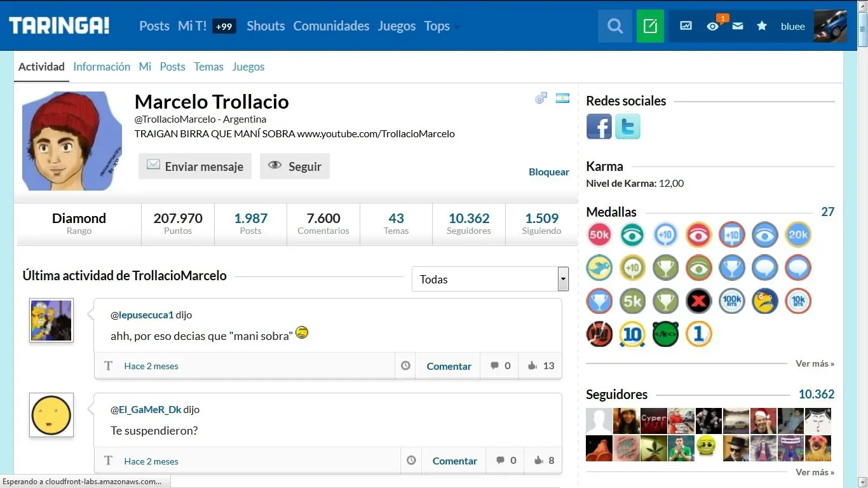Image resolution: width=868 pixels, height=488 pixels.
Task: Click the Taringa! logo
Action: coord(59,25)
